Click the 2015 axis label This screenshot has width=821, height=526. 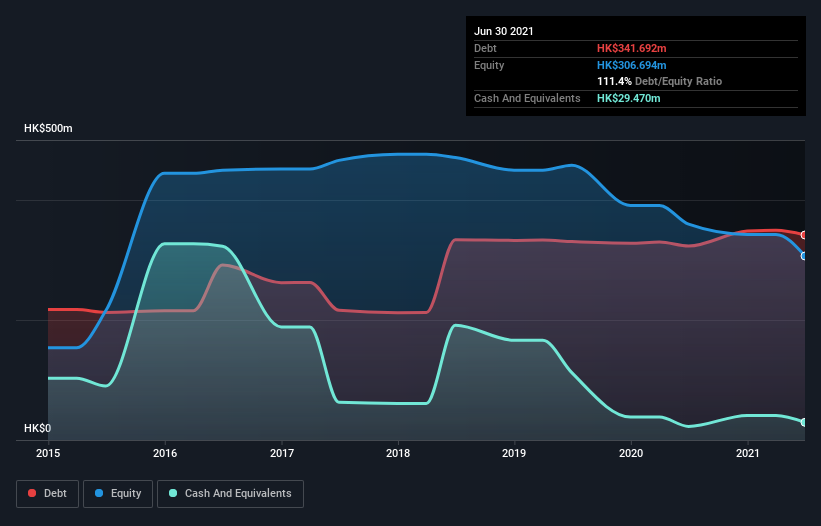48,453
